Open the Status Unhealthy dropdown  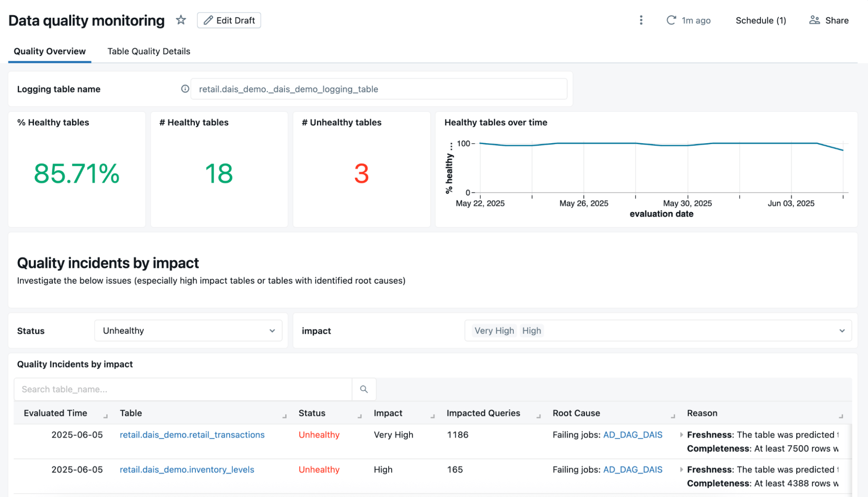click(x=188, y=331)
